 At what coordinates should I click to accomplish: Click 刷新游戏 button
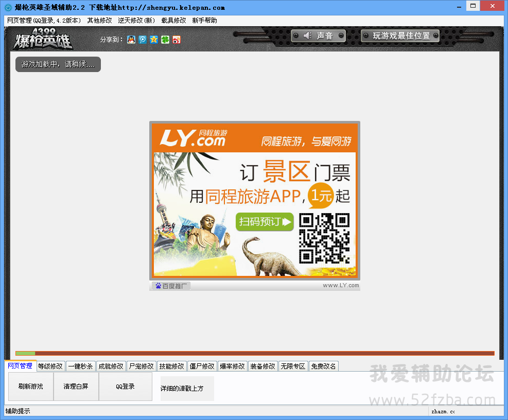(x=31, y=387)
